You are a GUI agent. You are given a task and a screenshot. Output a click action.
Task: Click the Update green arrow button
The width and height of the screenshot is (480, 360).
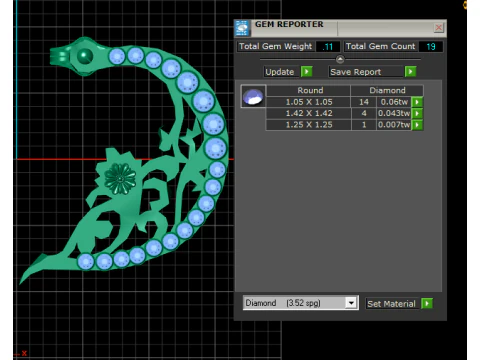click(306, 72)
